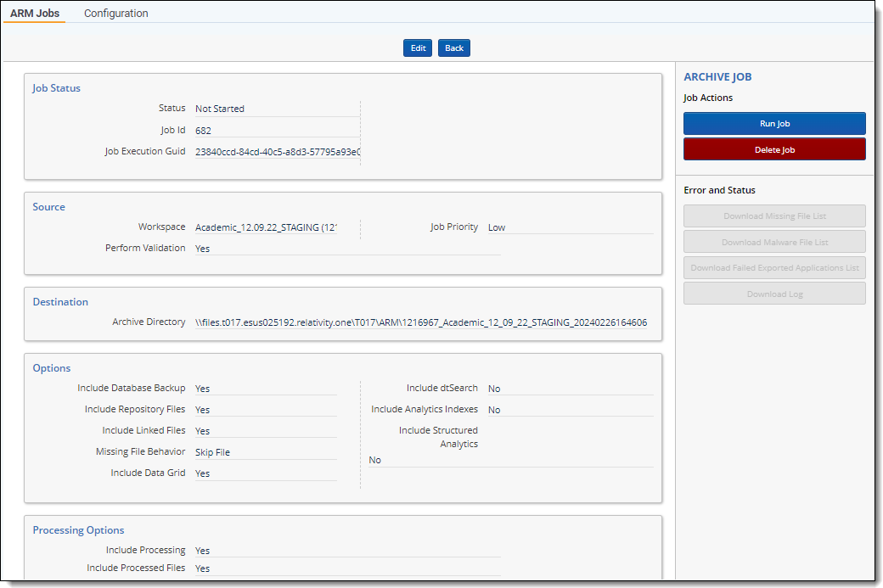Click the Missing File Behavior Skip File value
Viewport: 883px width, 588px height.
pyautogui.click(x=213, y=452)
